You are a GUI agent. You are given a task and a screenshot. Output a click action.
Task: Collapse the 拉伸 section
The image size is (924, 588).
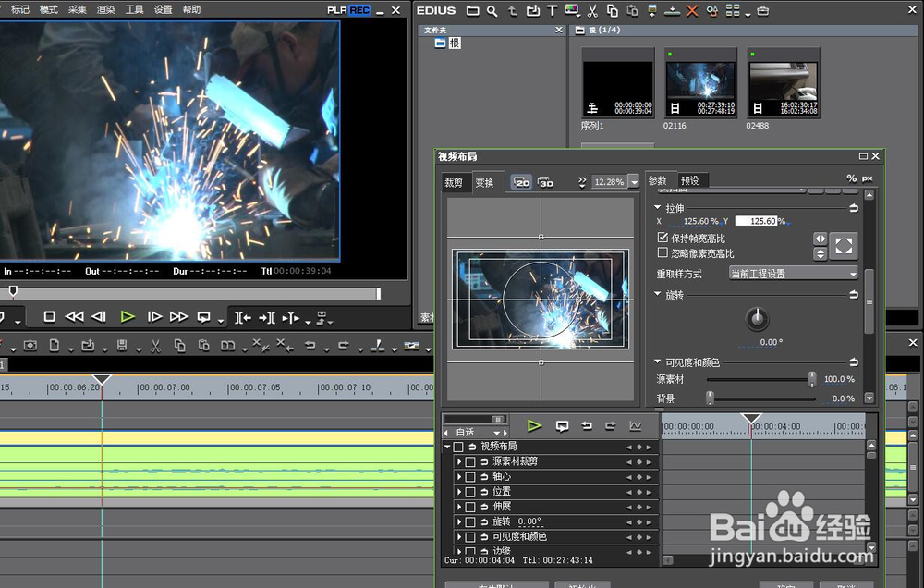(658, 208)
